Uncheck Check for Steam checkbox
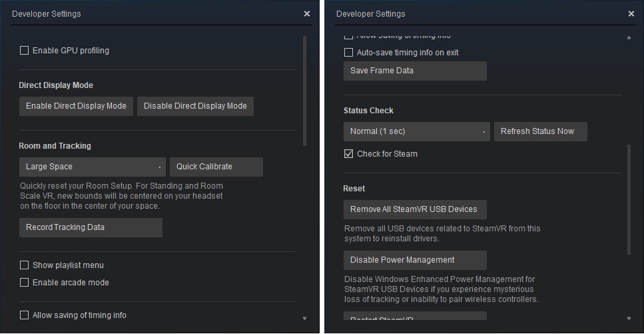Image resolution: width=644 pixels, height=334 pixels. 348,154
